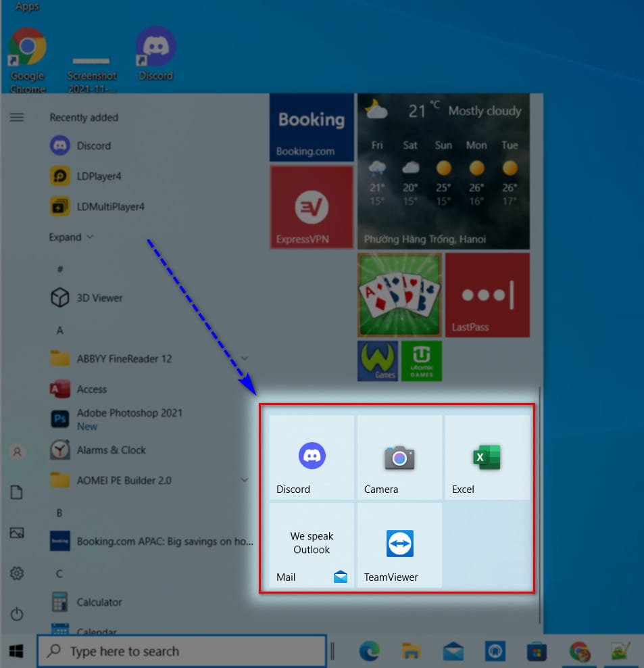Open the Excel tile
The height and width of the screenshot is (668, 644).
click(487, 457)
